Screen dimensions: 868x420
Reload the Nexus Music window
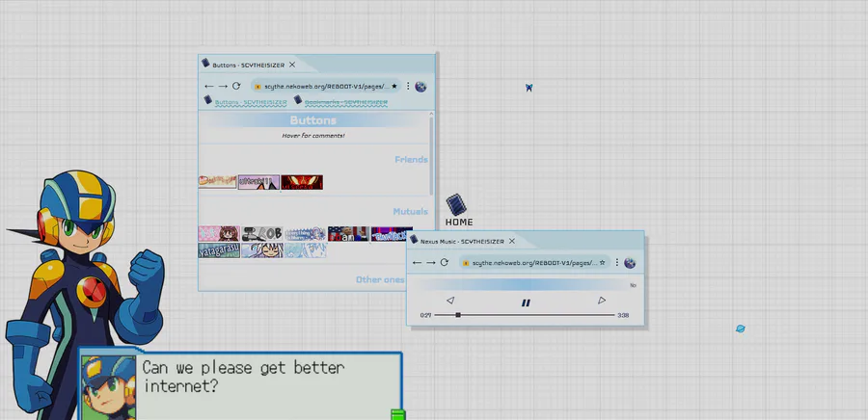point(444,262)
